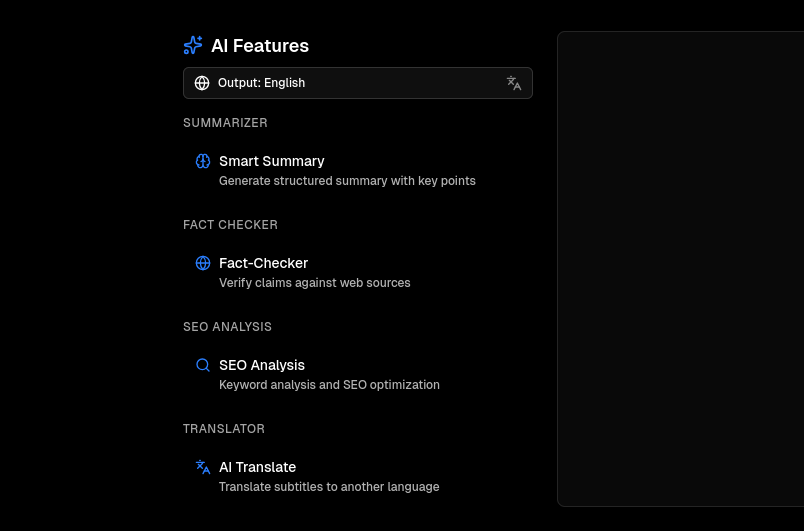Click the globe icon in the Output field

(x=202, y=83)
